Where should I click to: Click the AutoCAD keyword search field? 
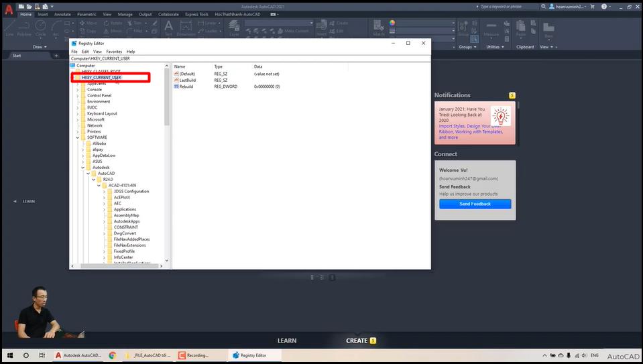tap(508, 7)
